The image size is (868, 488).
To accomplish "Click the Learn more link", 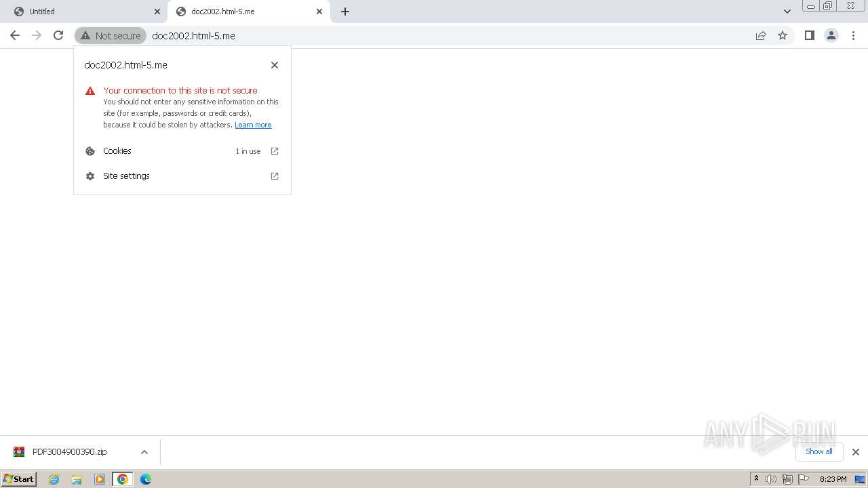I will 253,125.
